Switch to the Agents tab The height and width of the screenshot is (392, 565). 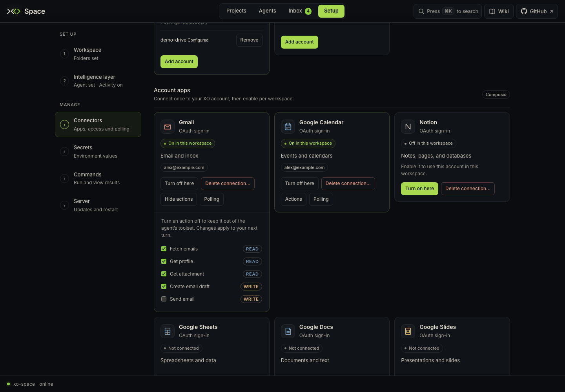268,11
